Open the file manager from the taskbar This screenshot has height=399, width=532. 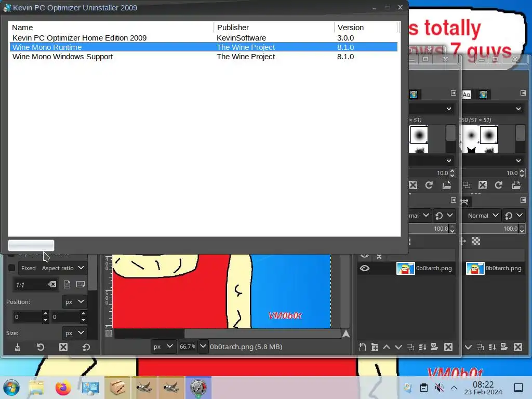pyautogui.click(x=36, y=388)
